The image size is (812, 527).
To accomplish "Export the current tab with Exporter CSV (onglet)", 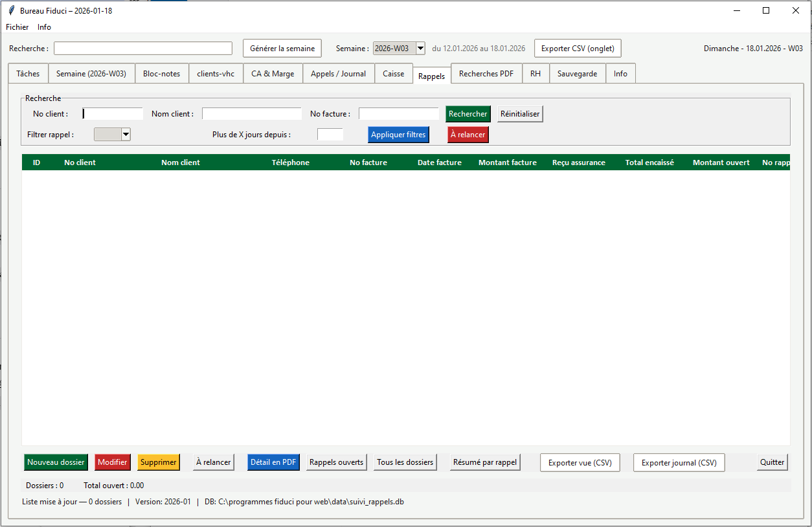I will click(577, 48).
